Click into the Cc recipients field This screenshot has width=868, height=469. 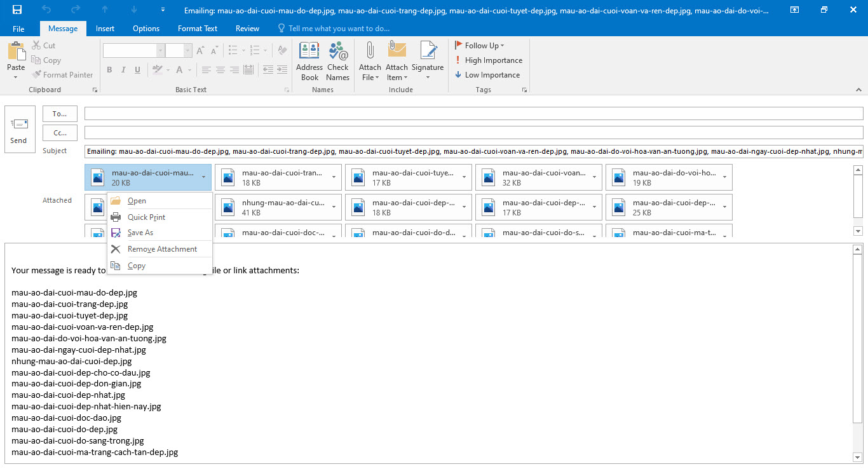pos(473,133)
